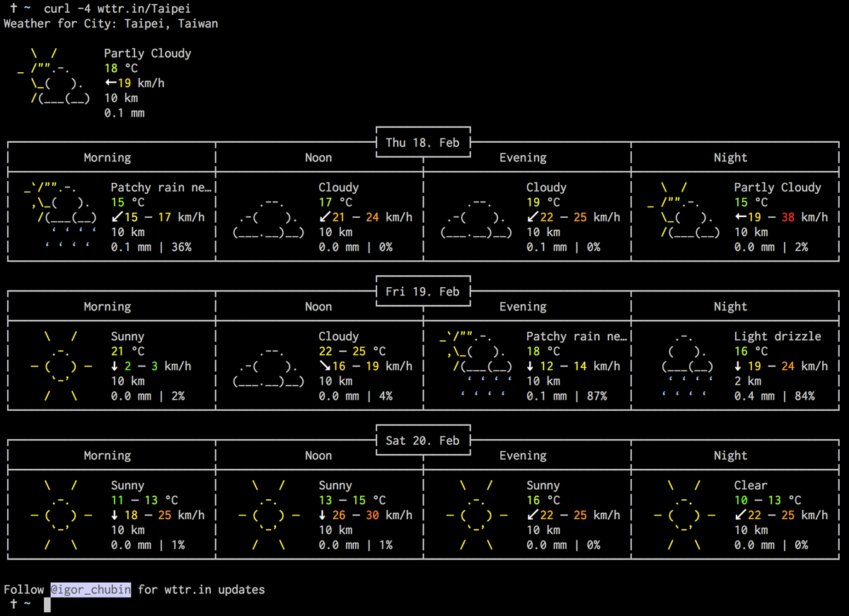Click Friday night '0.4 mm | 84%' value
The width and height of the screenshot is (849, 616).
[775, 396]
